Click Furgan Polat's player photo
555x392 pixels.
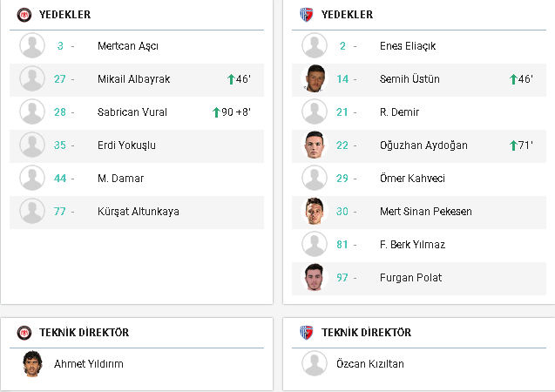click(x=315, y=277)
